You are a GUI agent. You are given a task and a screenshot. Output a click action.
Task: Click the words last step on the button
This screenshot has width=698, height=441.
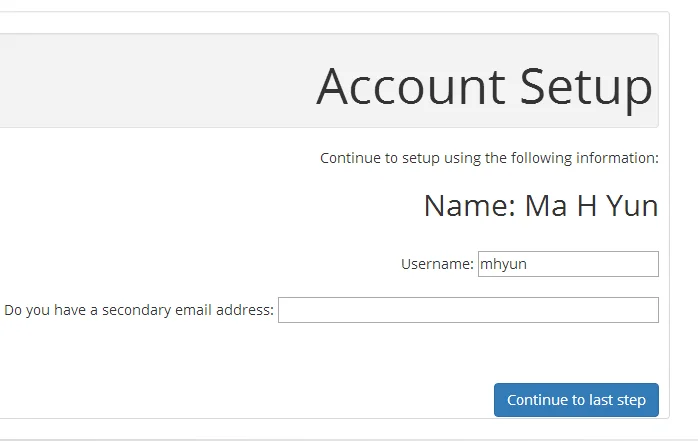[617, 400]
